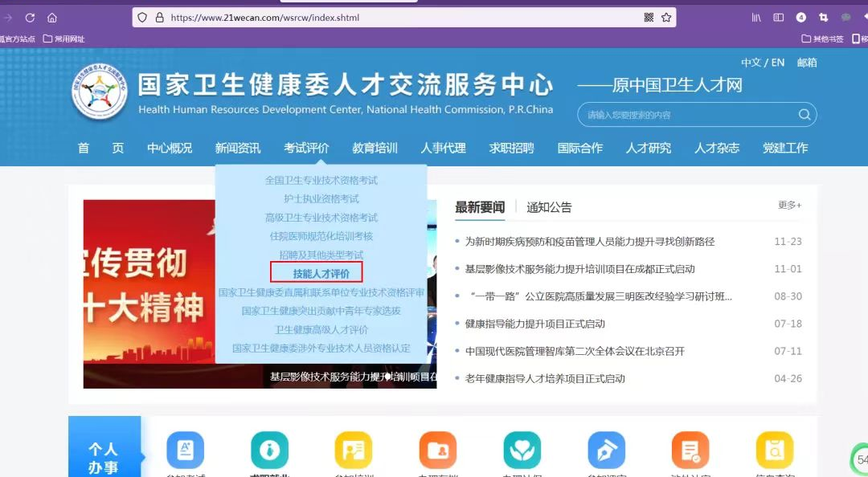Viewport: 868px width, 477px height.
Task: Click the center's circular logo
Action: [x=100, y=92]
